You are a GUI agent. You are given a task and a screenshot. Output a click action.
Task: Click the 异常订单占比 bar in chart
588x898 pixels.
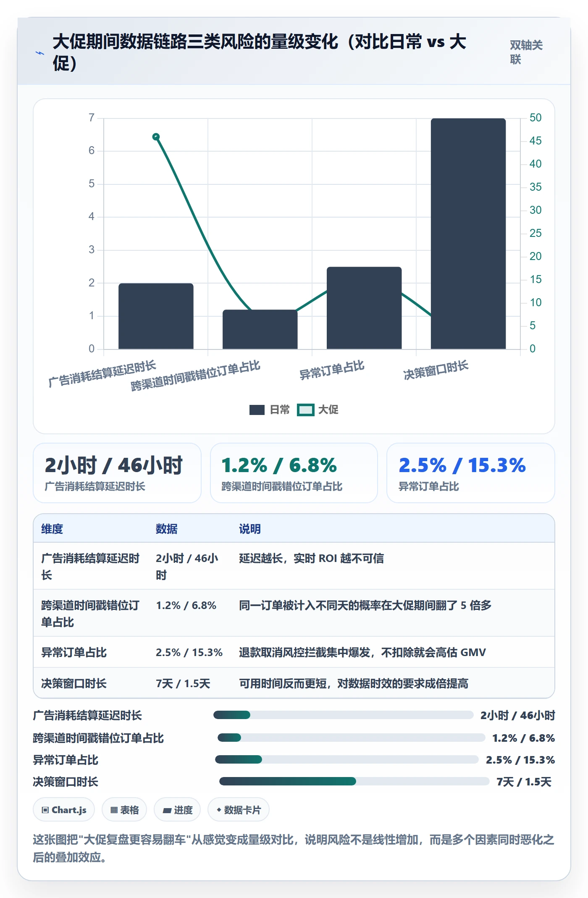pos(364,308)
